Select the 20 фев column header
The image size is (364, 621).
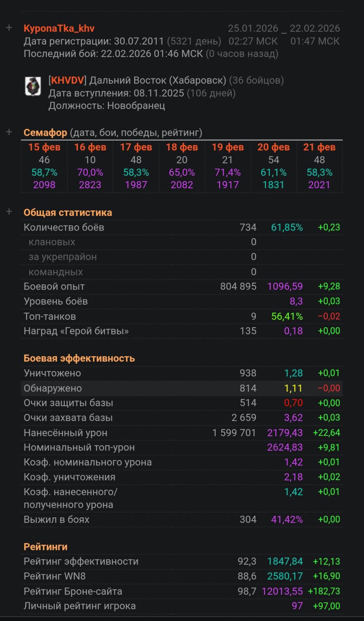click(x=274, y=147)
